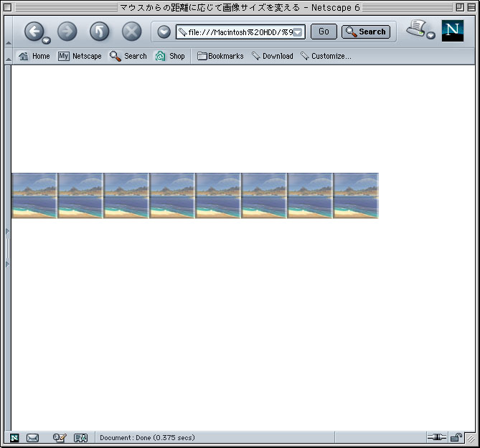This screenshot has height=448, width=480.
Task: Click the Forward arrow button
Action: tap(67, 32)
